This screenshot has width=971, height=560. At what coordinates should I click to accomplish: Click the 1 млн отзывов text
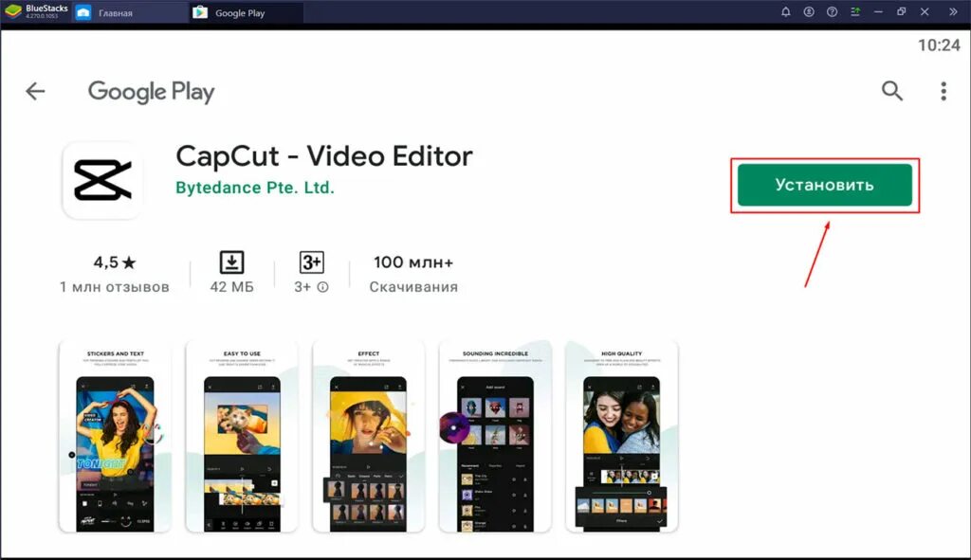tap(115, 287)
